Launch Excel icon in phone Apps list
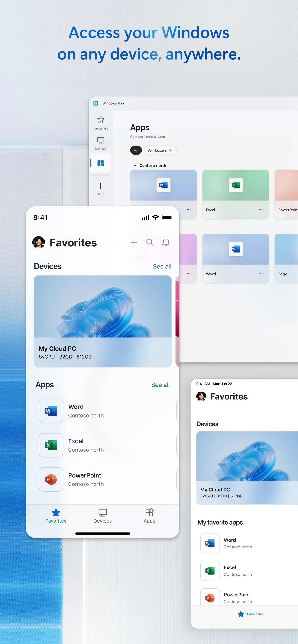The width and height of the screenshot is (298, 644). point(51,445)
